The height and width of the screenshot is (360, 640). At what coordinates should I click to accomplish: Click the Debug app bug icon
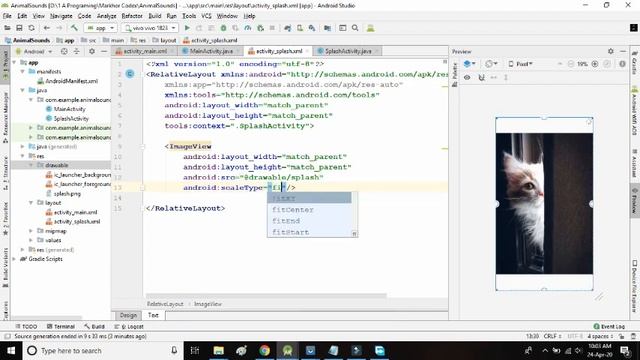(223, 28)
